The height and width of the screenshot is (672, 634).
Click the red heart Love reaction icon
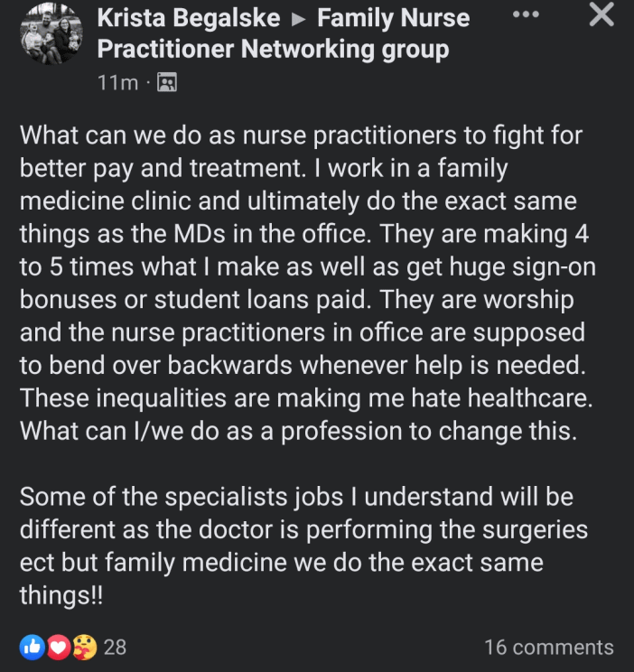point(59,647)
